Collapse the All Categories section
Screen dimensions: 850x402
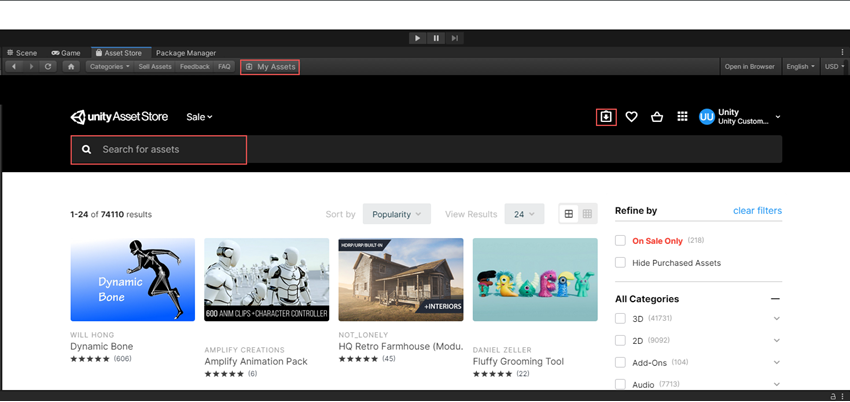[776, 299]
